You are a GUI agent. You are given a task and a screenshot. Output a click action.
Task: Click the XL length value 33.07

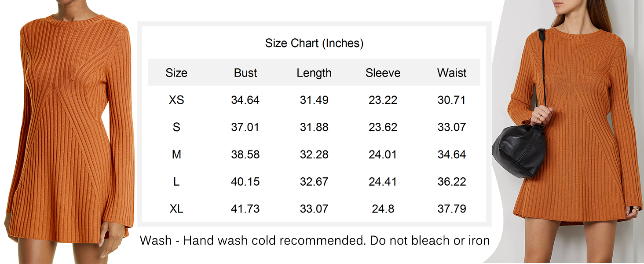click(x=314, y=209)
